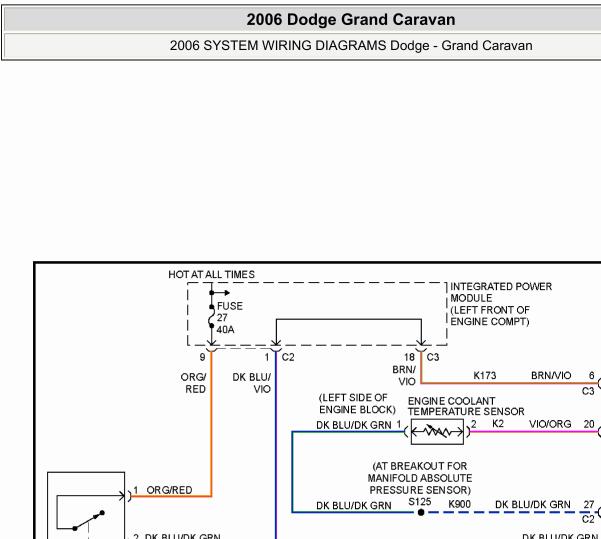
Task: Click the 'K2' circuit label
Action: (498, 424)
